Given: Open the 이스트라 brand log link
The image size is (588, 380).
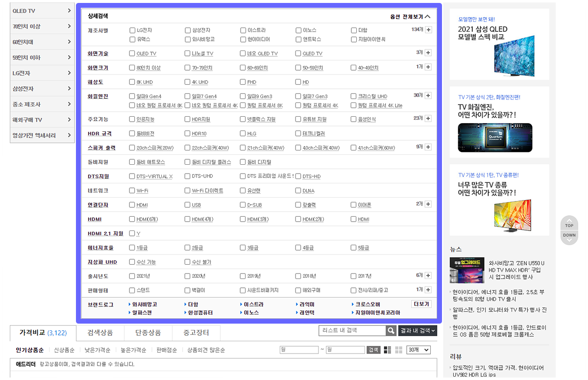Looking at the screenshot, I should [x=254, y=304].
